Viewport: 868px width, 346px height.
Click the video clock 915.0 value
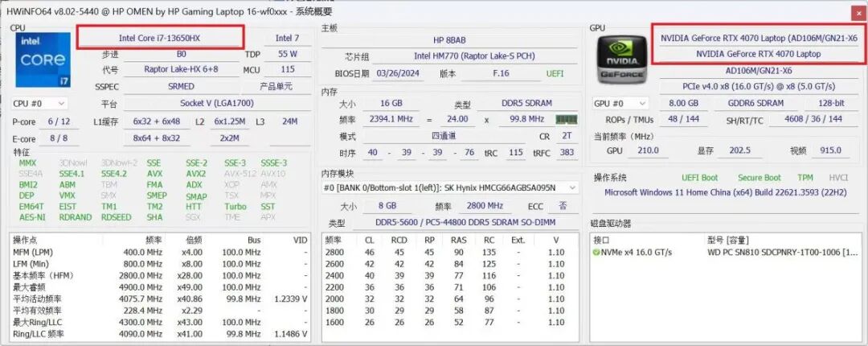[x=831, y=150]
